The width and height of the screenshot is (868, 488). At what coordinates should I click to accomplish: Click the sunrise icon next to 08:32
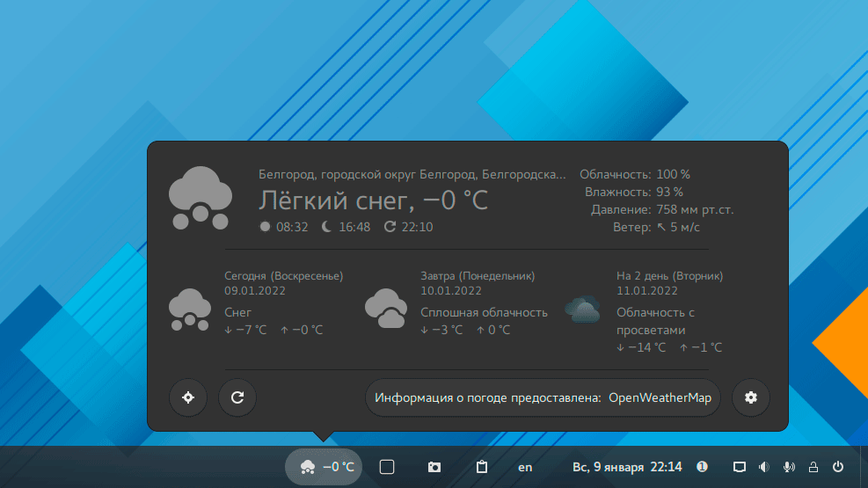(266, 226)
